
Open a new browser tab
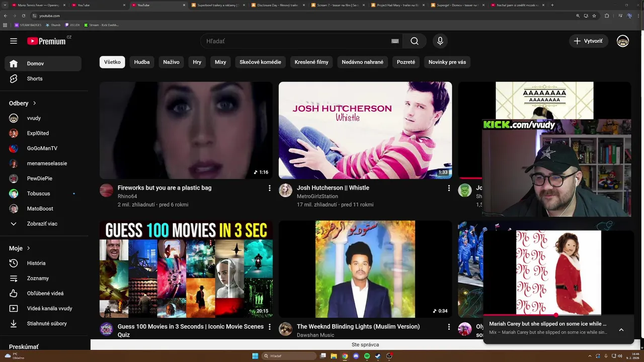point(552,5)
